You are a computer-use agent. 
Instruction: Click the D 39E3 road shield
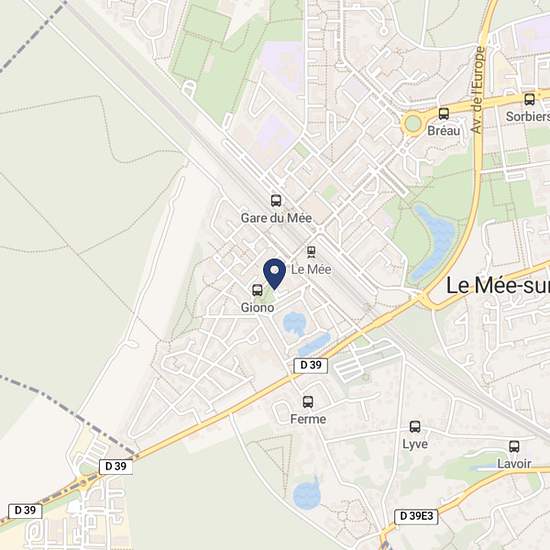coord(417,516)
